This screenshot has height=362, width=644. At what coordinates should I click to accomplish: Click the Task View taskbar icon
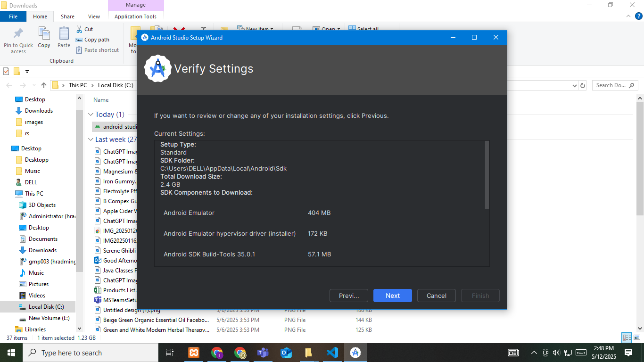pyautogui.click(x=170, y=353)
